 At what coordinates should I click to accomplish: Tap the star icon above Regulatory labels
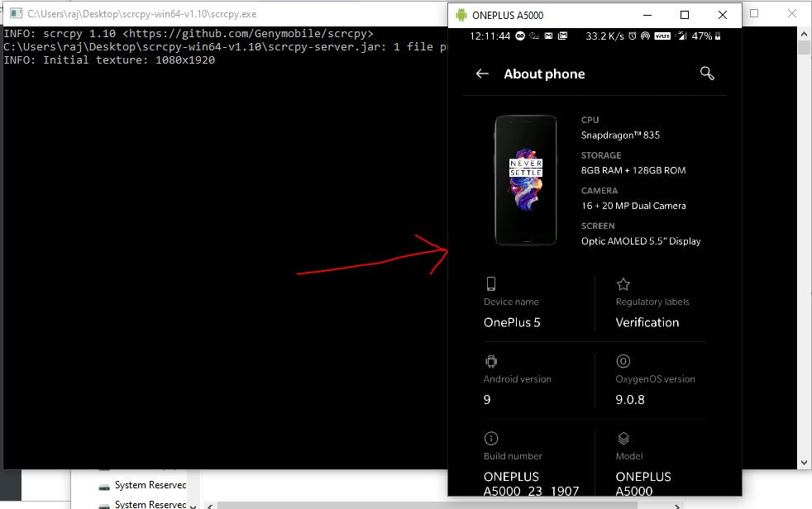(x=623, y=284)
